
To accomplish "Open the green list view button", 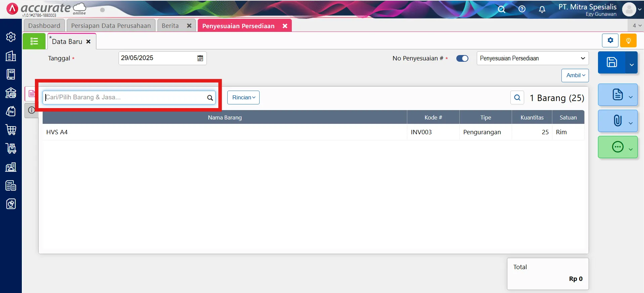I will 34,41.
